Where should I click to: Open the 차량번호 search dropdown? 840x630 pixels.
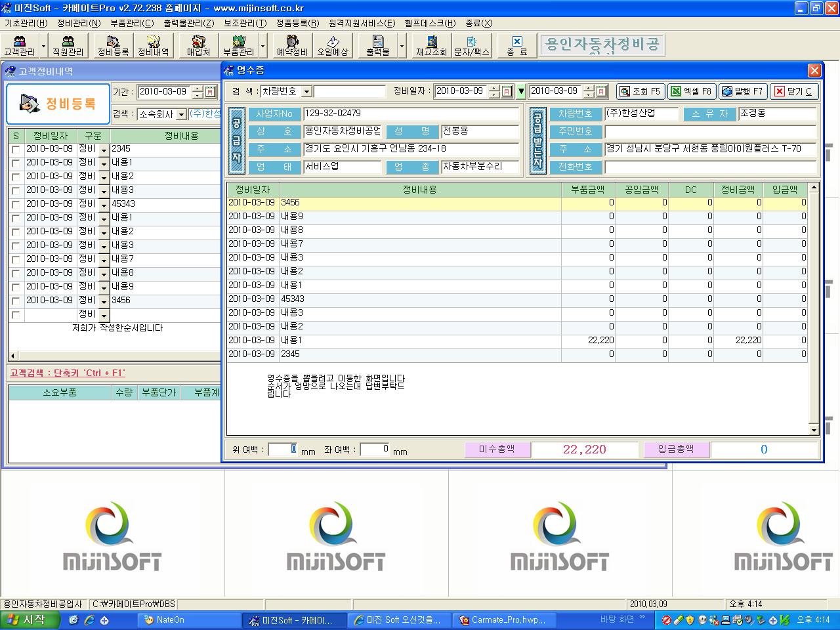coord(306,92)
